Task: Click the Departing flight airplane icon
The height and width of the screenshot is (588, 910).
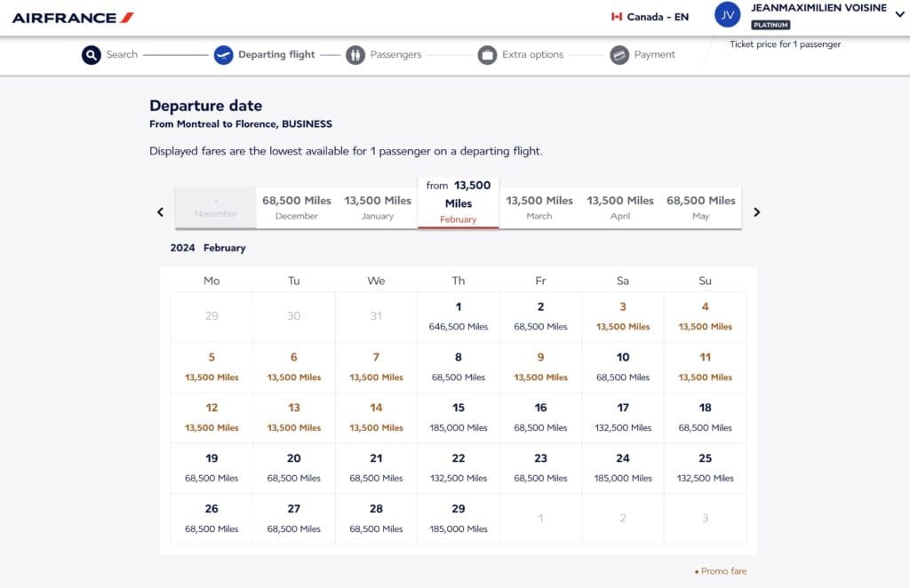Action: [x=224, y=55]
